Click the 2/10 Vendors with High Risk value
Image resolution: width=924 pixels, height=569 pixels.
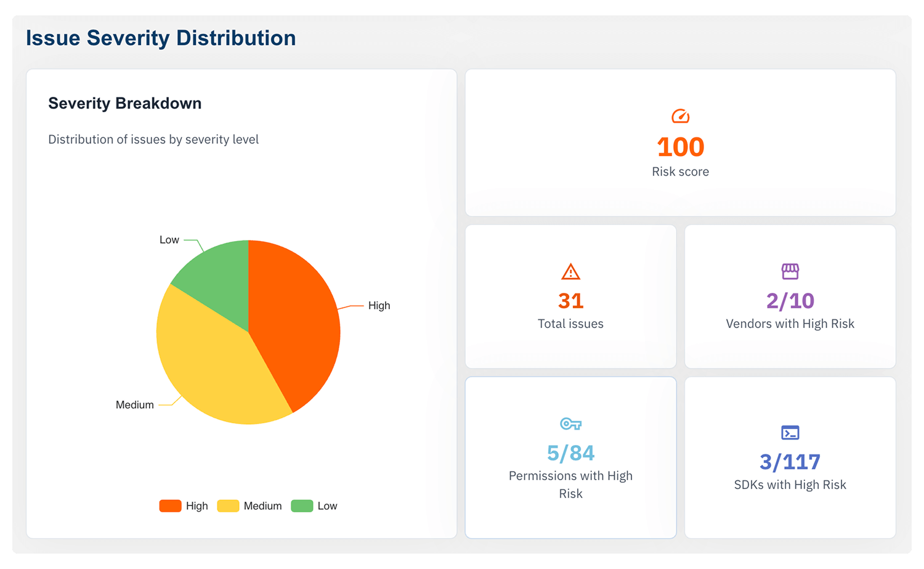click(790, 301)
